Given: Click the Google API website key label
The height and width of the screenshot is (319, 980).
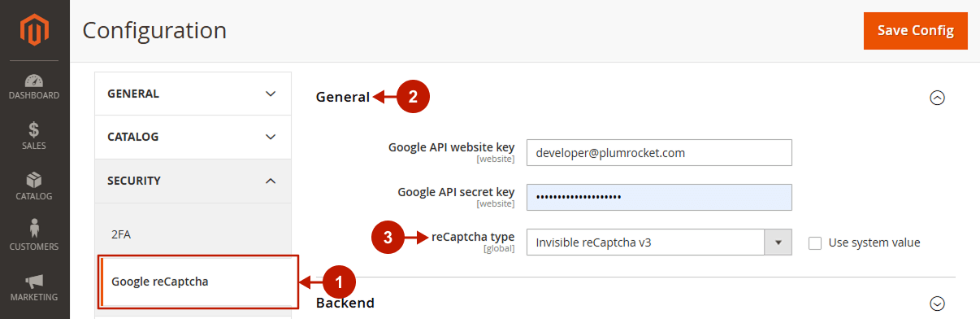Looking at the screenshot, I should [x=452, y=146].
